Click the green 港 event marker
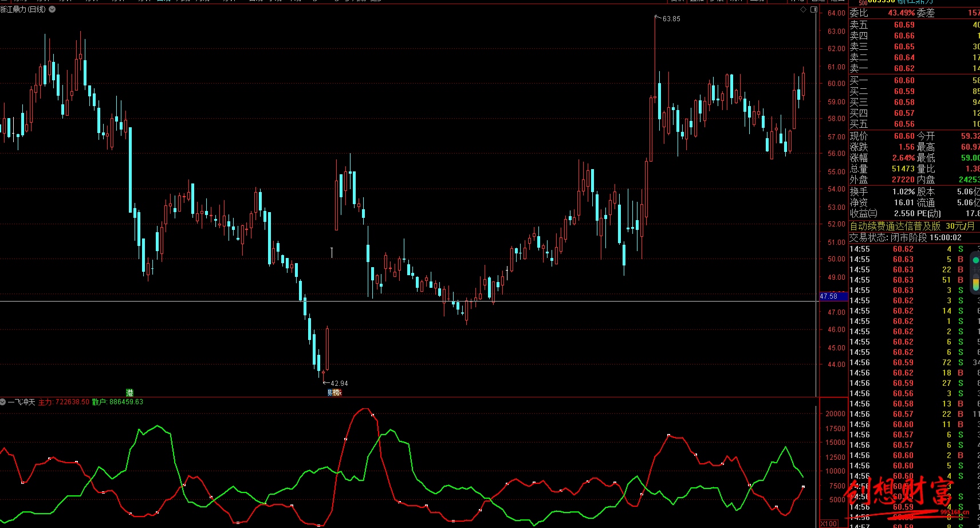 click(129, 393)
